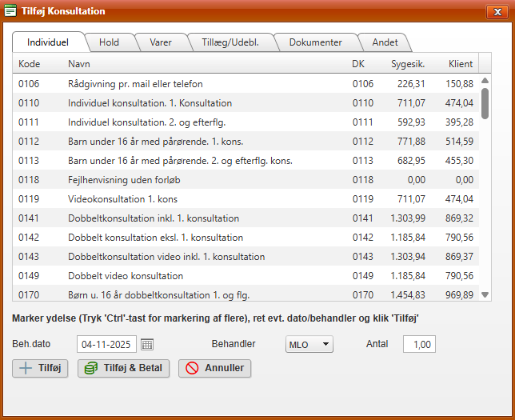Select the Dokumenter tab
The image size is (515, 420).
click(x=315, y=42)
